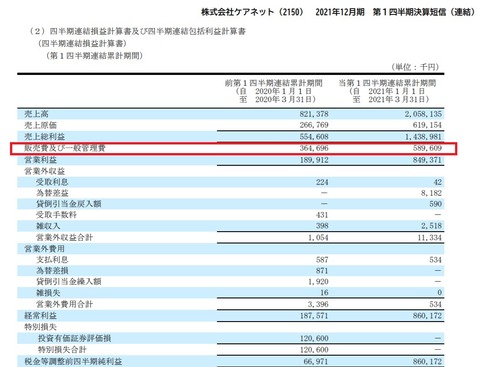Click commission income value 431
This screenshot has height=367, width=480.
(x=322, y=215)
